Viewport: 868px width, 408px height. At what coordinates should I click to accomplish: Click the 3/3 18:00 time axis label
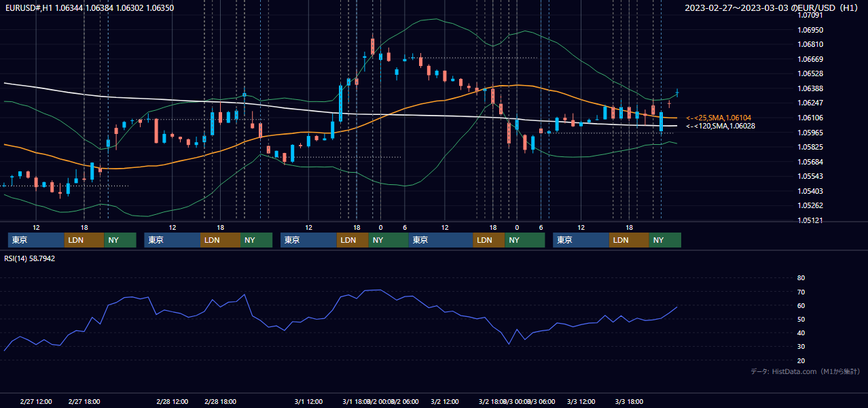tap(629, 401)
